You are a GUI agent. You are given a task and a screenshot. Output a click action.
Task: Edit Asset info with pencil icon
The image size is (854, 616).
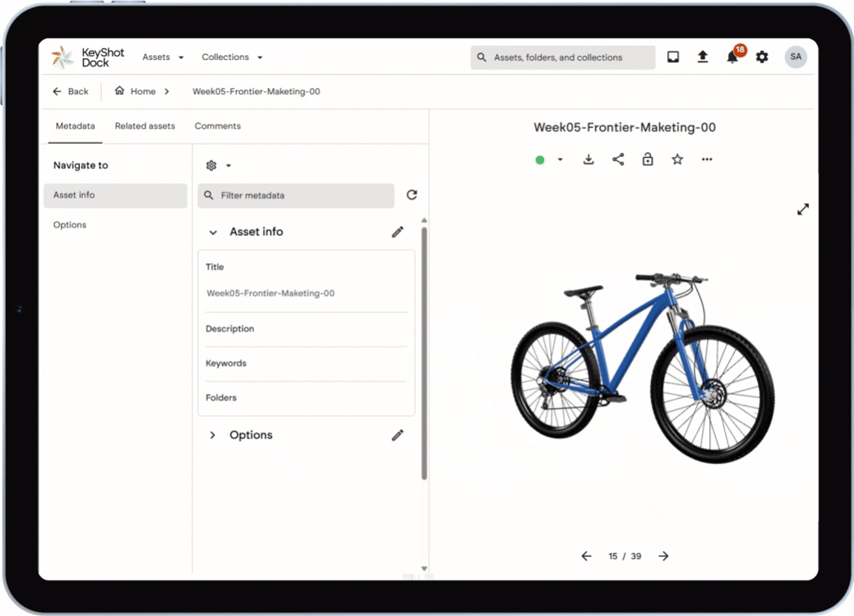[x=398, y=232]
